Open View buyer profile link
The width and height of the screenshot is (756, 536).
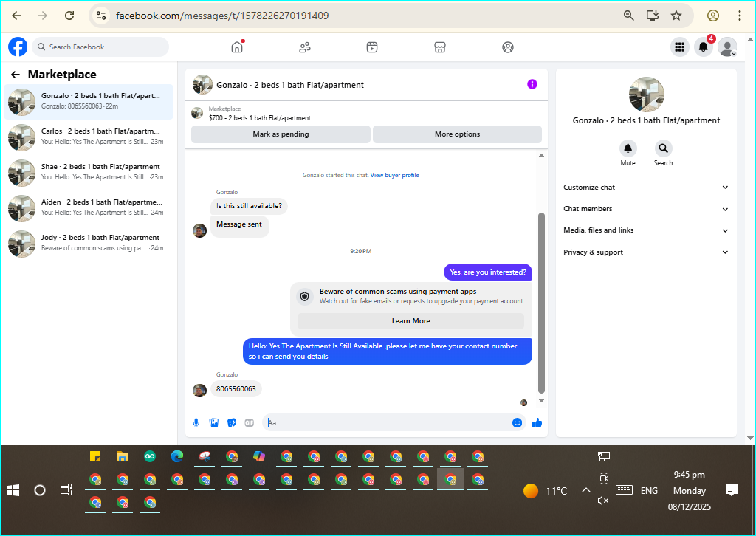pos(394,176)
